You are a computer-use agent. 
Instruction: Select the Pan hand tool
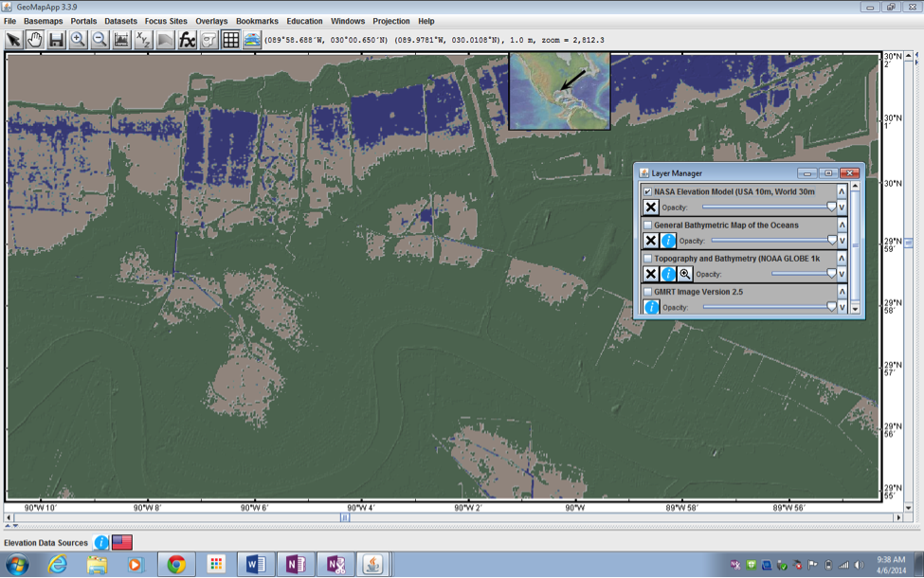click(x=34, y=40)
